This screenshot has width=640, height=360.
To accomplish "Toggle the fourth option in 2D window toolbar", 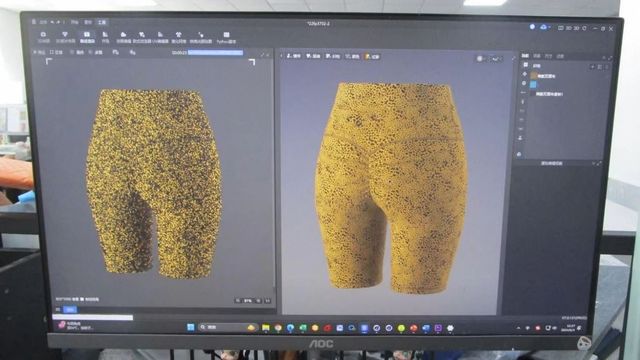I will pyautogui.click(x=96, y=52).
